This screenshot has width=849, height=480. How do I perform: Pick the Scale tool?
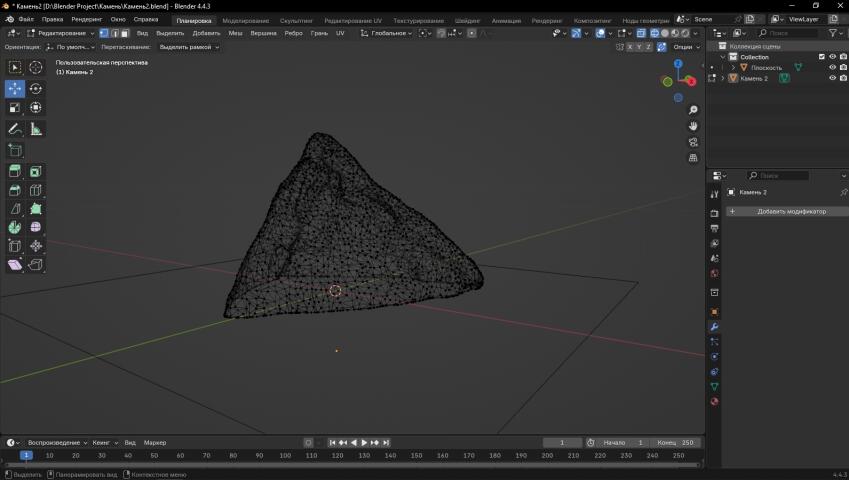click(x=15, y=108)
